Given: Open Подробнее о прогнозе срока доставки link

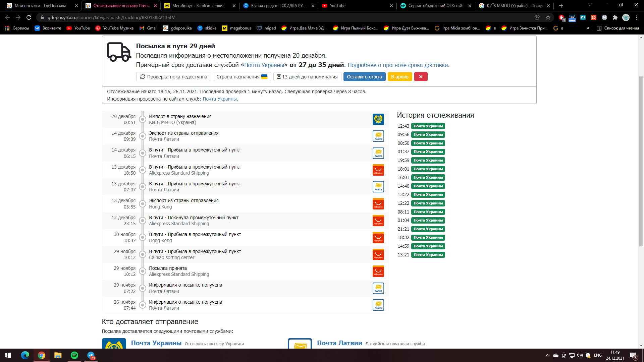Looking at the screenshot, I should [x=398, y=65].
